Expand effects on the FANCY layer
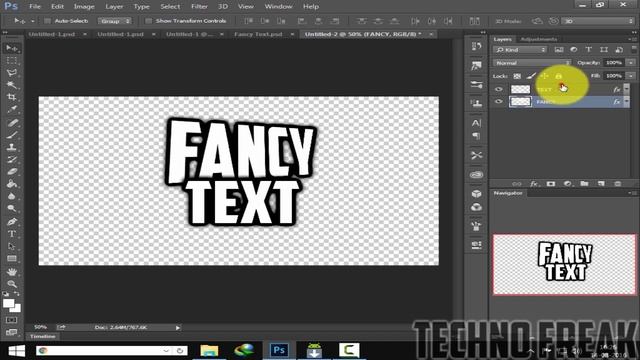 (627, 101)
